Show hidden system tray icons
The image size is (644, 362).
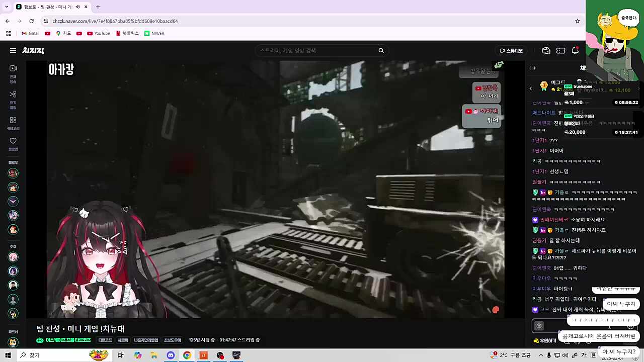[541, 355]
